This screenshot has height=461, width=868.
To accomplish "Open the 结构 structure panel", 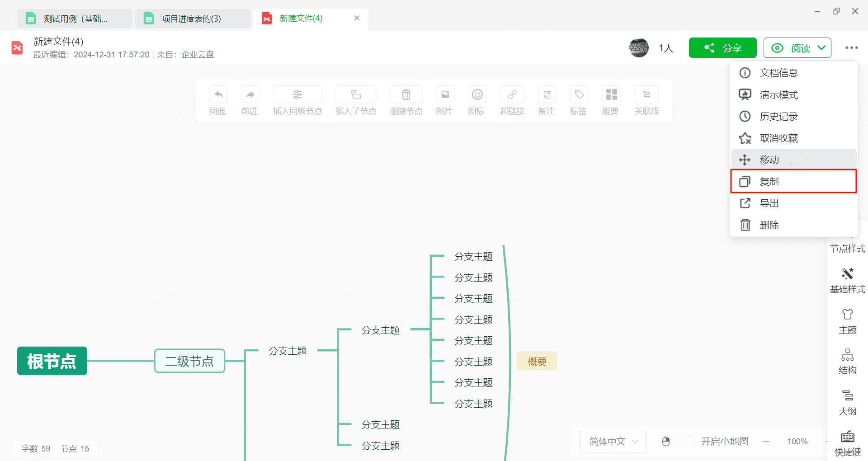I will 848,362.
